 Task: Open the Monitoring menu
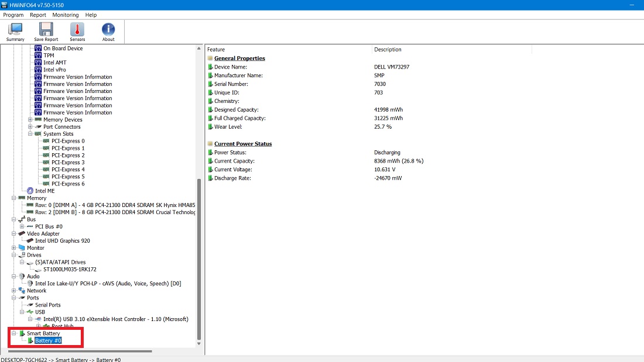tap(65, 15)
